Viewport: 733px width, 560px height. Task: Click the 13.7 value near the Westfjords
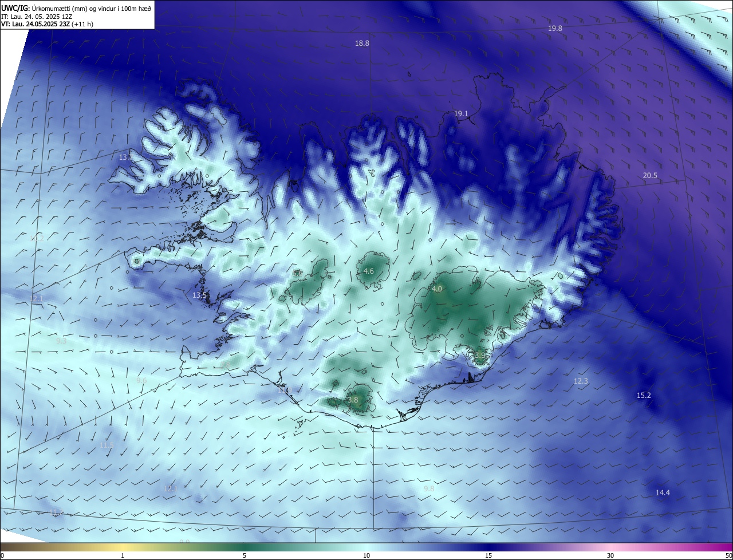(x=125, y=157)
